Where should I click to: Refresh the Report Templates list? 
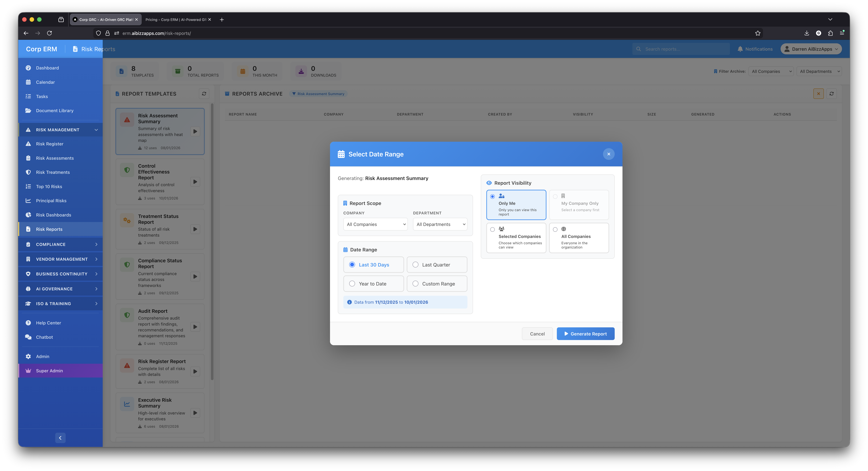click(204, 94)
